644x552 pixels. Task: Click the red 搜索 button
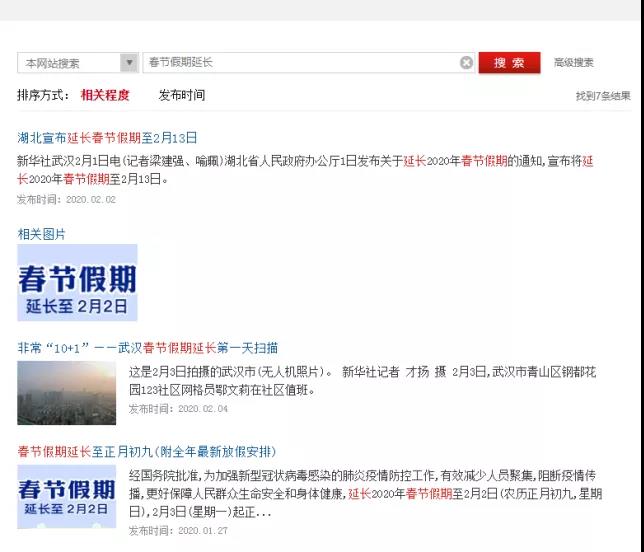[x=509, y=63]
